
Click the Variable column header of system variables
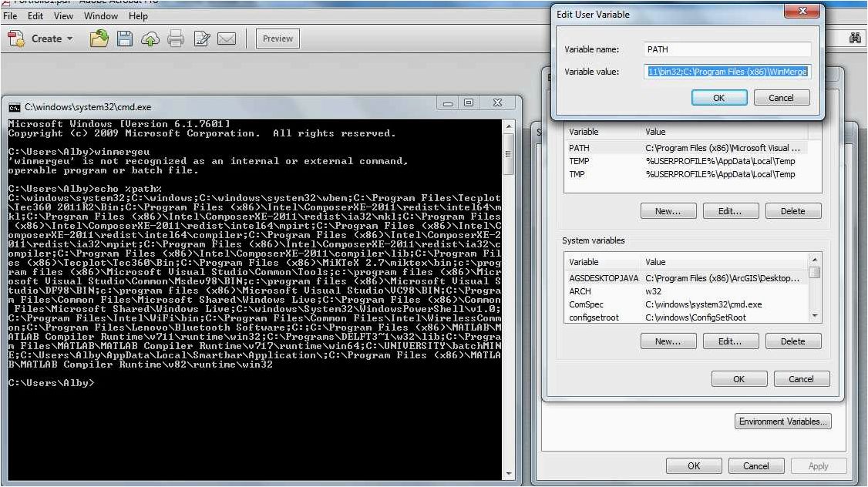point(603,262)
